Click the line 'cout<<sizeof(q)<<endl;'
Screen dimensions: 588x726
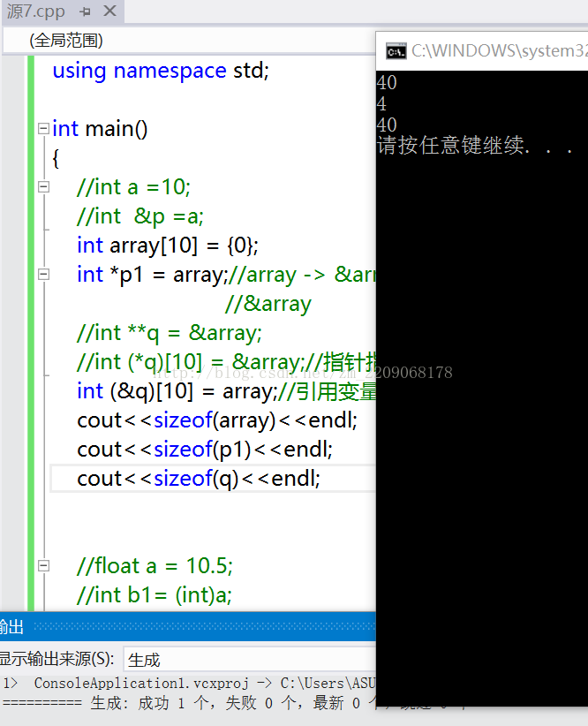pos(199,479)
